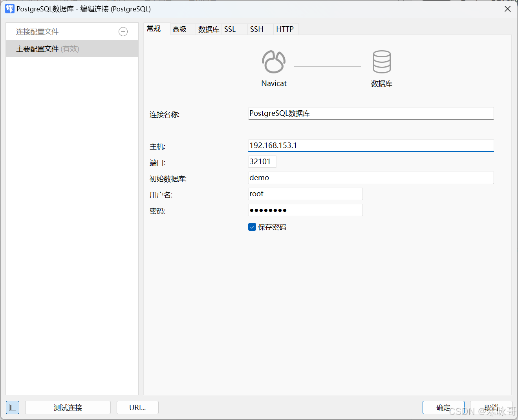Click the 用户名 field showing root

point(306,194)
